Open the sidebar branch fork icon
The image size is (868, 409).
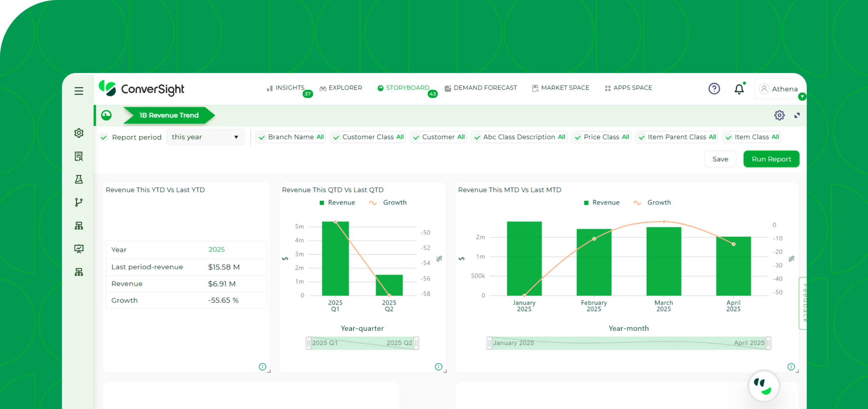pos(79,202)
